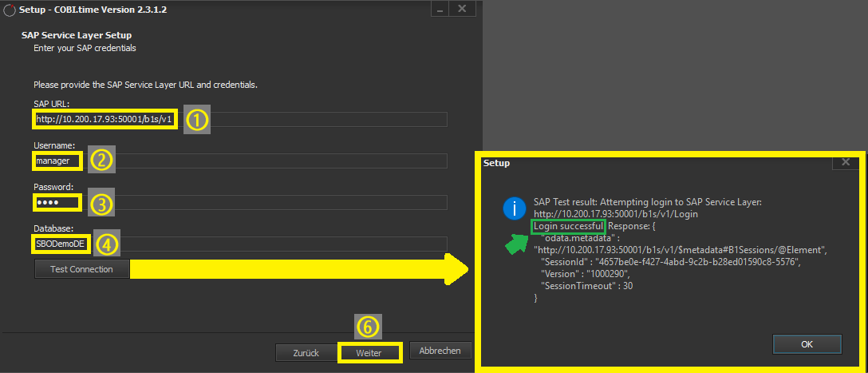Click Weiter to continue setup

click(x=369, y=352)
